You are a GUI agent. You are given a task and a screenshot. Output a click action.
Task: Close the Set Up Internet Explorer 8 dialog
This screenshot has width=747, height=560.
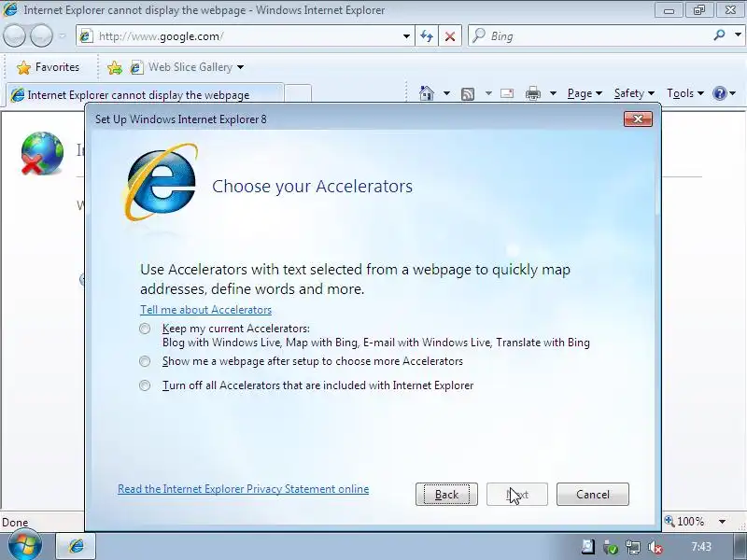pyautogui.click(x=638, y=119)
